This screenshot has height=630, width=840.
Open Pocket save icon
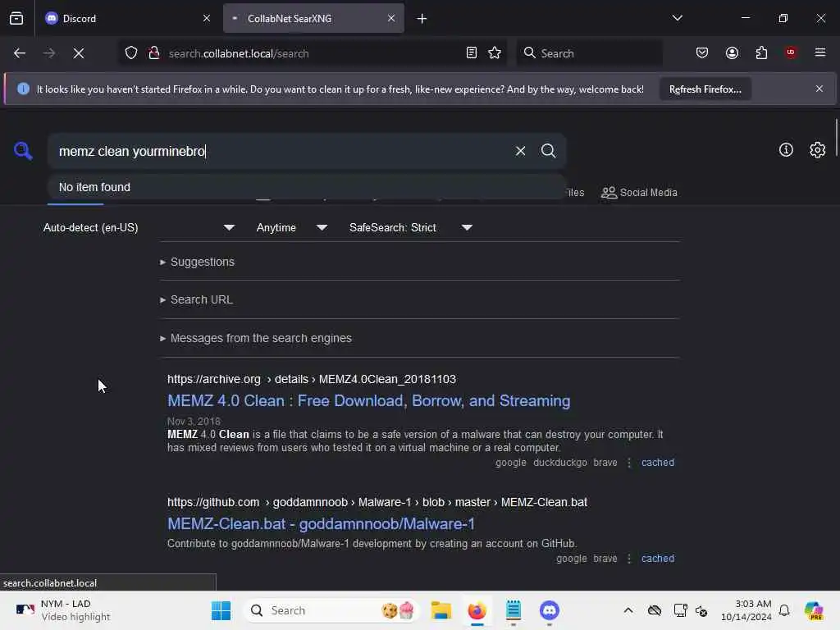pos(702,53)
